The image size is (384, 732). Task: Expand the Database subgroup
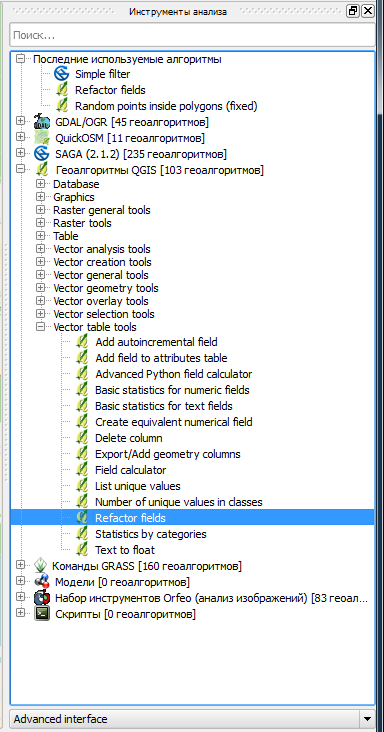[x=41, y=184]
